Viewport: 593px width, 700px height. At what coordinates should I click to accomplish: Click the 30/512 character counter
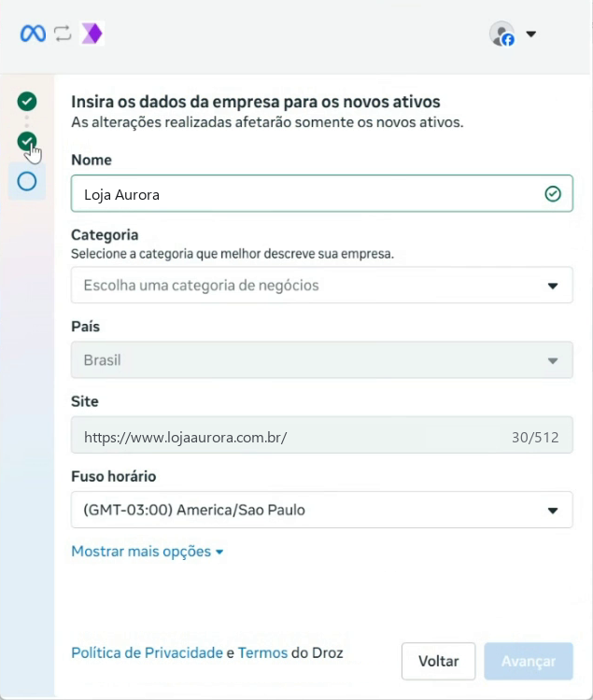tap(535, 438)
